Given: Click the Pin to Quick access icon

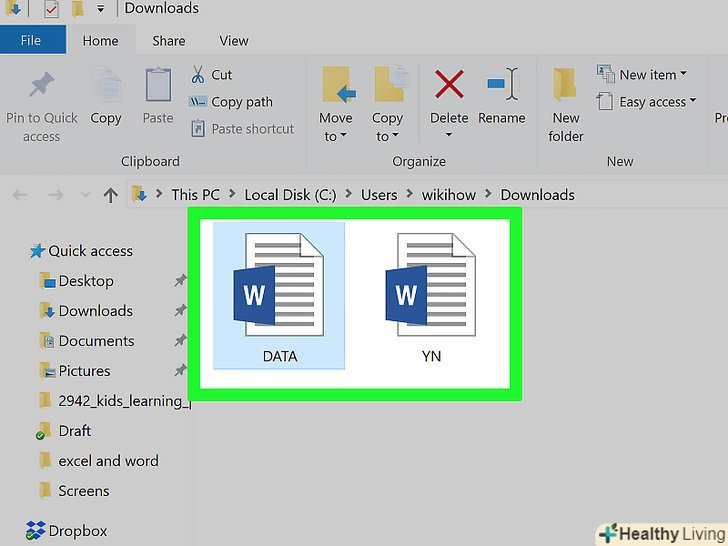Looking at the screenshot, I should click(x=41, y=84).
